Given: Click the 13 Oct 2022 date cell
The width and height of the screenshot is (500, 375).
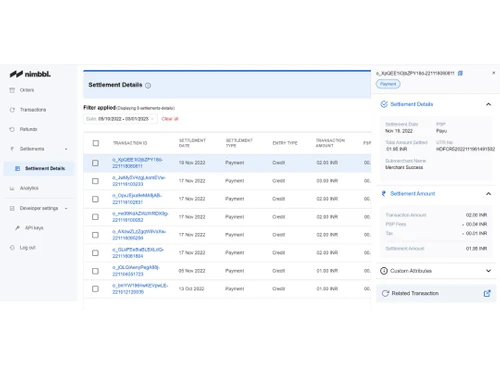Looking at the screenshot, I should click(191, 289).
